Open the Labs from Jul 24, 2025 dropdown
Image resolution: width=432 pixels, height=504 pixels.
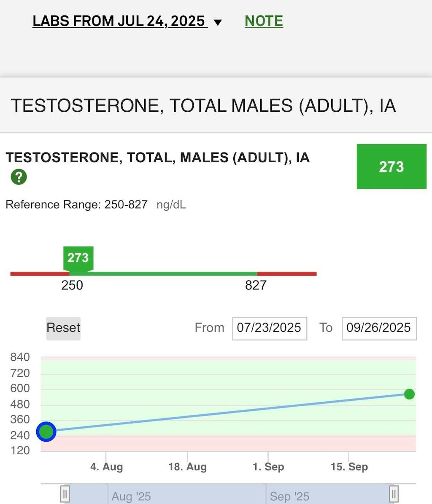[x=120, y=21]
